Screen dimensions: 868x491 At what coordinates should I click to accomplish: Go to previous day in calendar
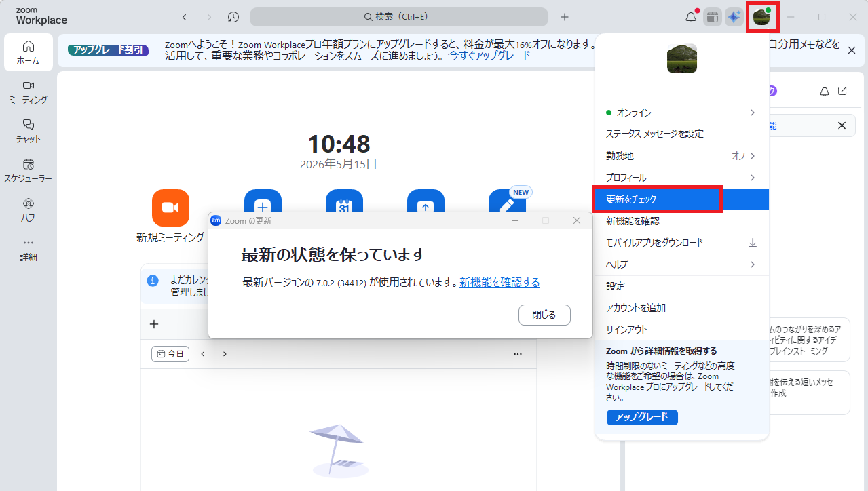pyautogui.click(x=202, y=354)
